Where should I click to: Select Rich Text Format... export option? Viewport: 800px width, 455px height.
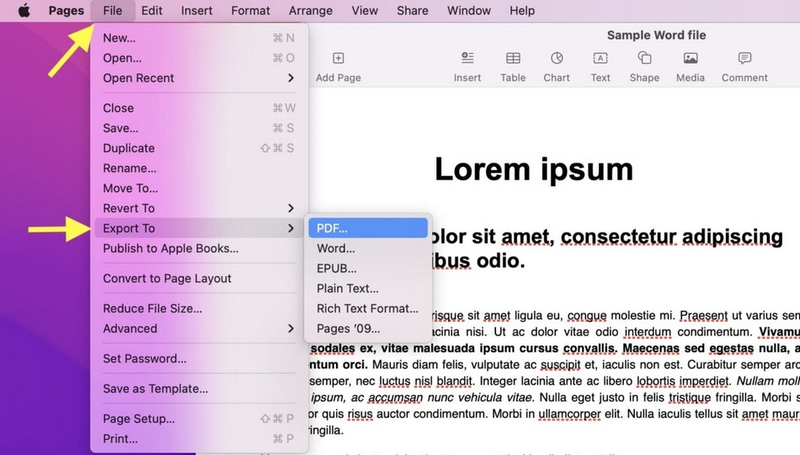pyautogui.click(x=368, y=309)
